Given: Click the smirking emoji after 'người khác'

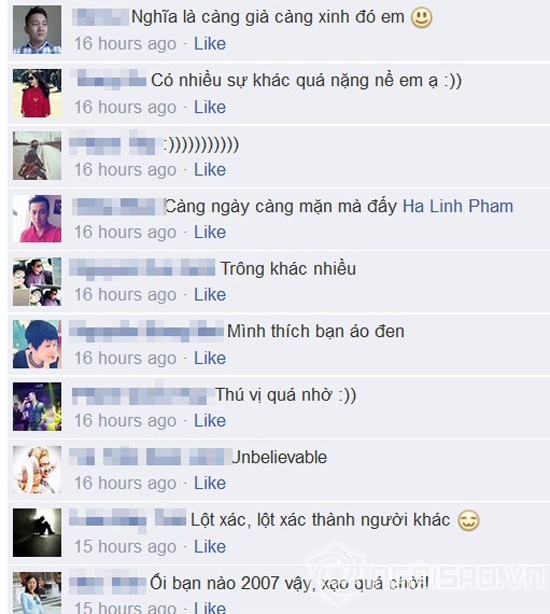Looking at the screenshot, I should pos(469,521).
